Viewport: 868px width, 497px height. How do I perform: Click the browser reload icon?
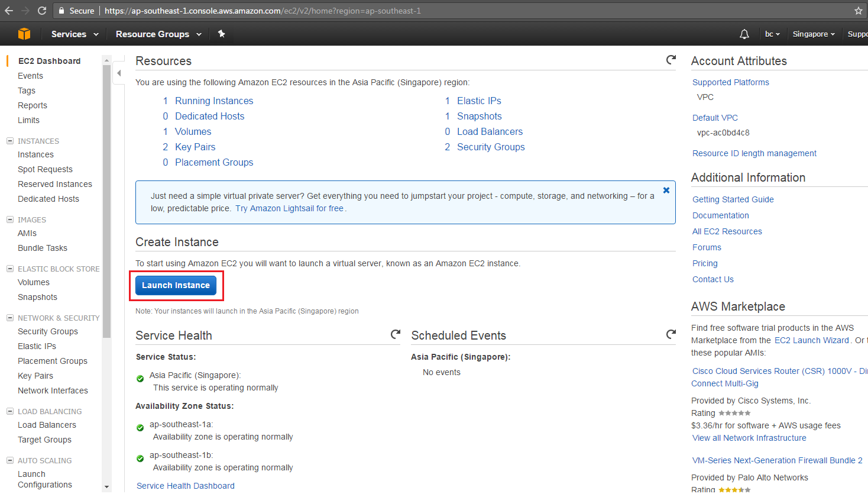click(x=41, y=10)
